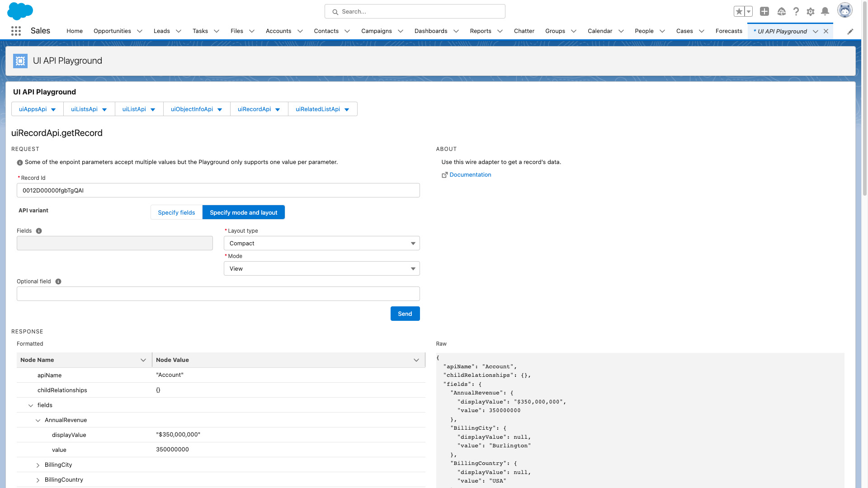
Task: Open the uiAppsApi dropdown menu
Action: [38, 109]
